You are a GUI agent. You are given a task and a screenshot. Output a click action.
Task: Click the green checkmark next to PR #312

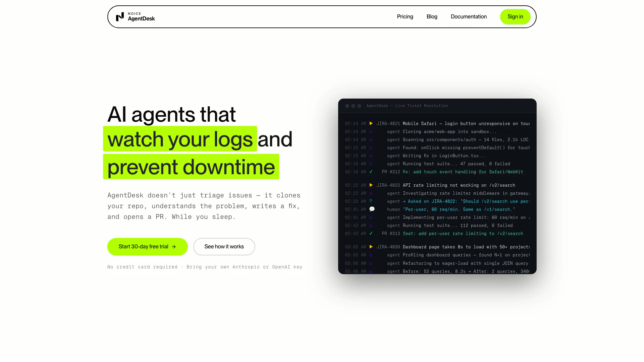tap(371, 172)
